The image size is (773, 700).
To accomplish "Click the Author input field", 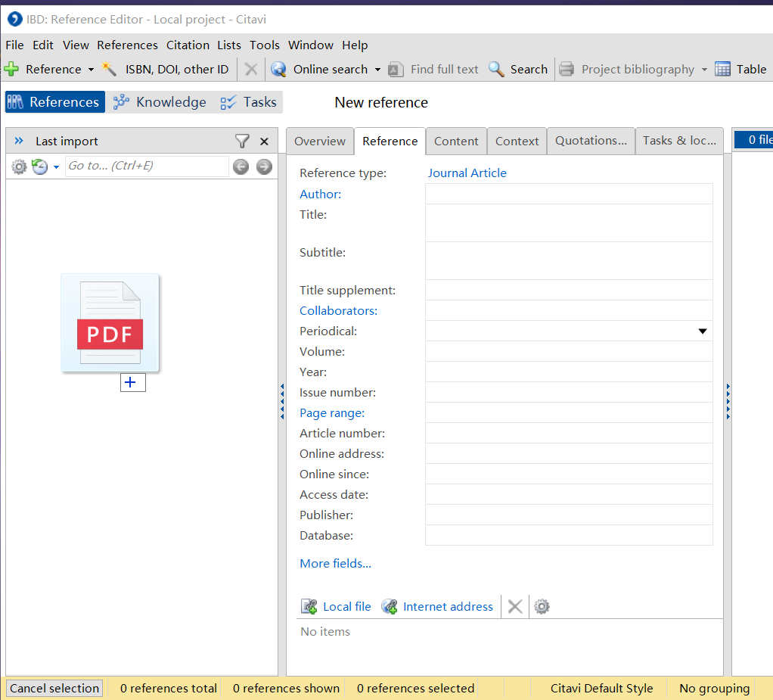I will coord(569,194).
